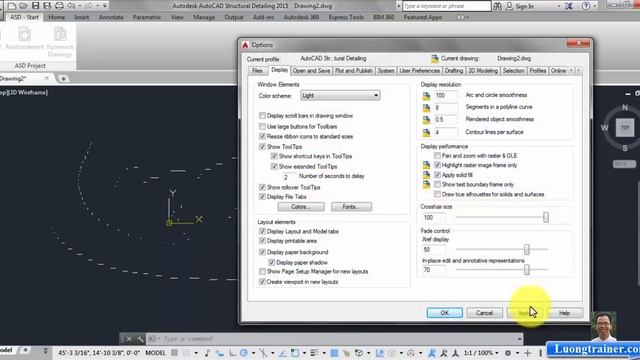Image resolution: width=640 pixels, height=360 pixels.
Task: Toggle Display File Tabs checkbox
Action: click(x=262, y=197)
